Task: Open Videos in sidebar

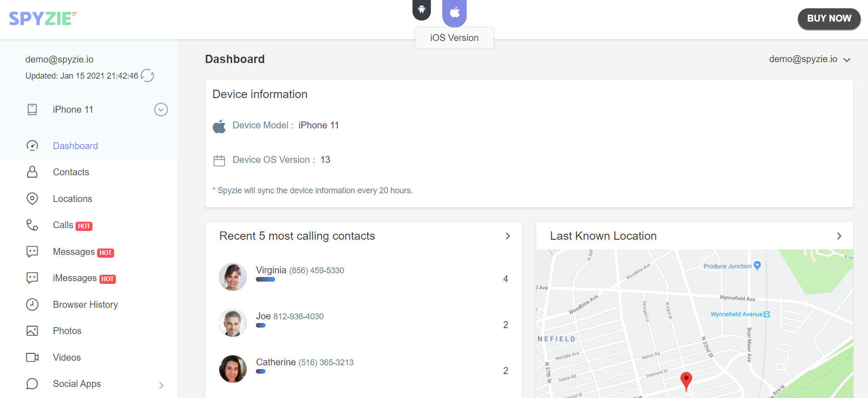Action: [67, 358]
